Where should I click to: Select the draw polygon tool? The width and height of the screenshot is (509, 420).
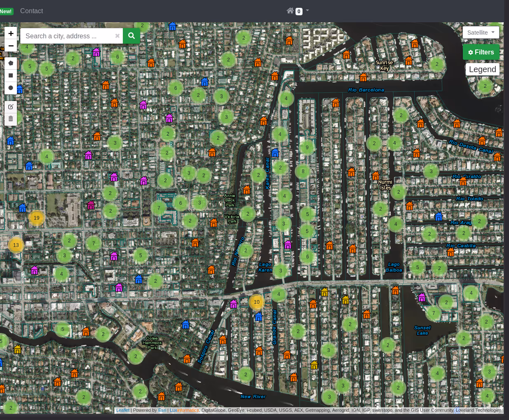[11, 63]
